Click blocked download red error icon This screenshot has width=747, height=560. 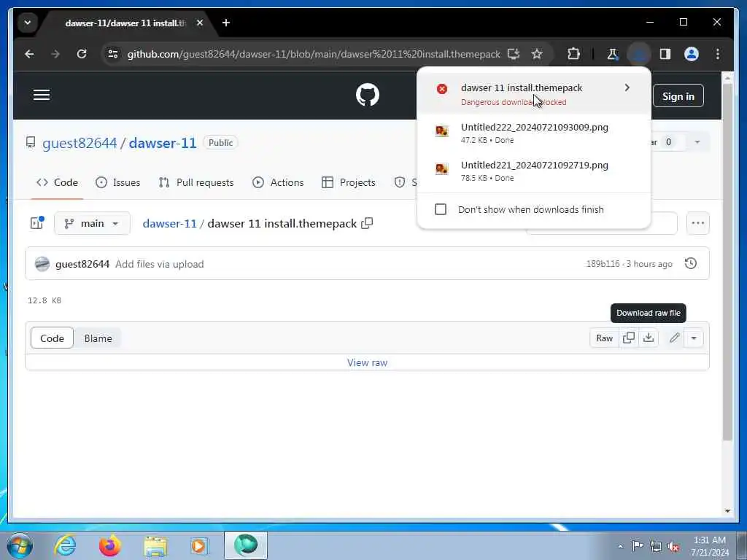441,88
